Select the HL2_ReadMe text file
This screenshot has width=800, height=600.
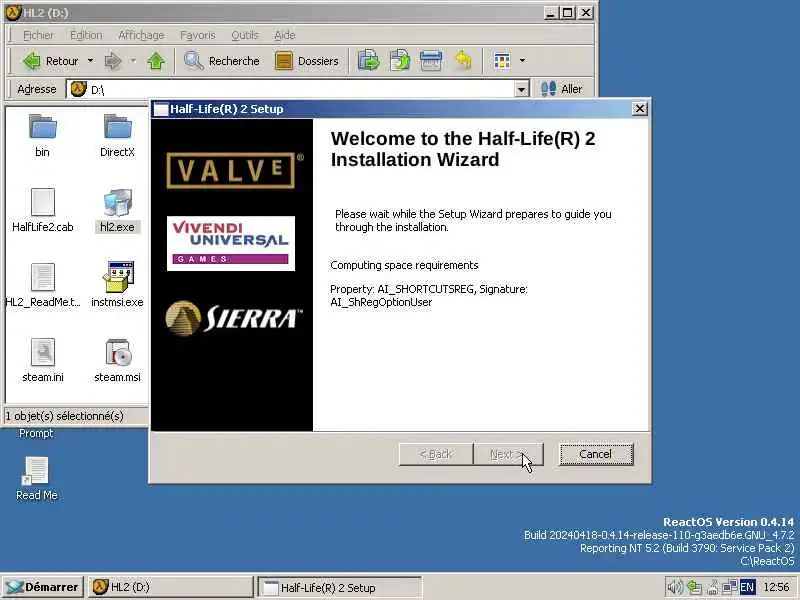point(43,285)
